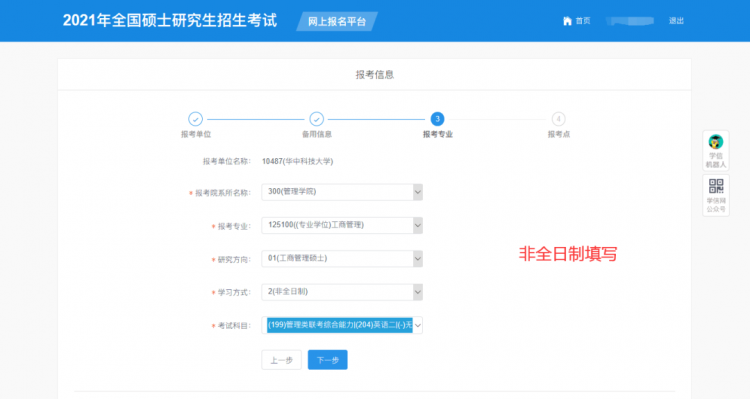Click the 首页 link text
750x399 pixels.
tap(583, 21)
